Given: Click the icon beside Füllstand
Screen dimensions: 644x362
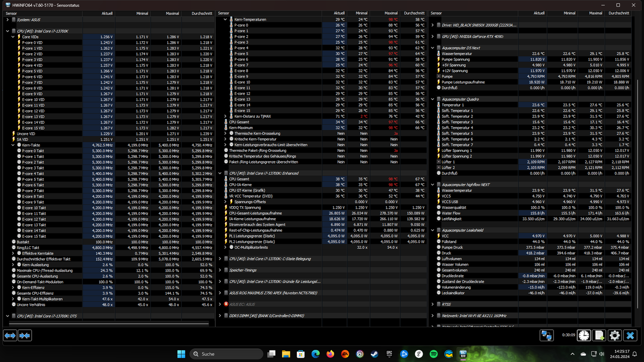Looking at the screenshot, I should pyautogui.click(x=439, y=242).
